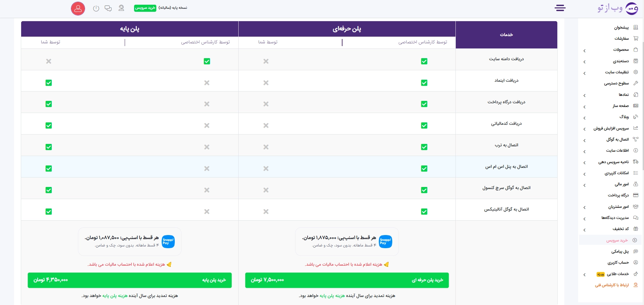The image size is (644, 305).
Task: Click basic plan checkbox for اتصال به گوگل آنالیتیکس
Action: 49,212
